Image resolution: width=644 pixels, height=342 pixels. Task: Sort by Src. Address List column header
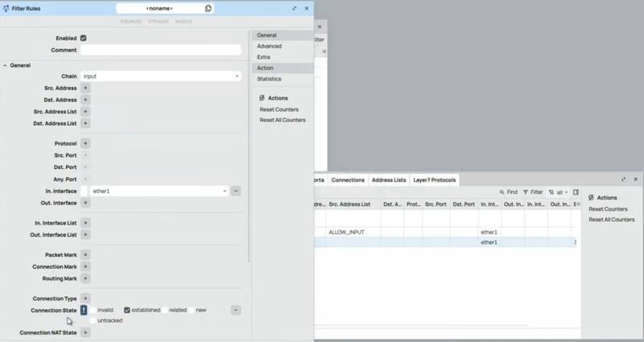coord(353,204)
